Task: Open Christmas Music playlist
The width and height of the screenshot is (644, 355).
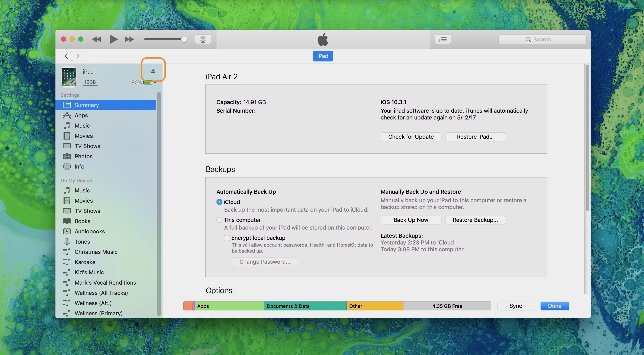Action: point(96,252)
